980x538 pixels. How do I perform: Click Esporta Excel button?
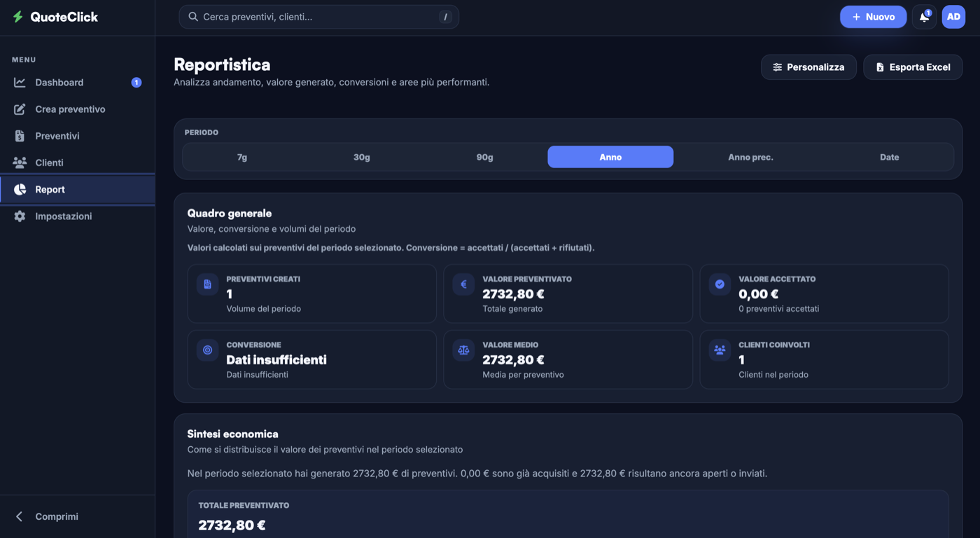pos(913,67)
